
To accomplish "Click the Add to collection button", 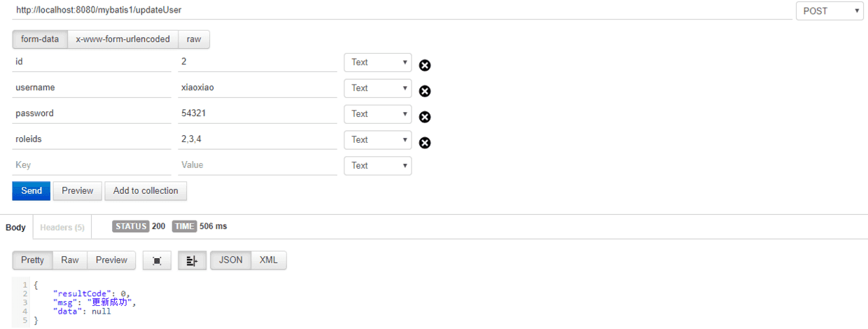I will (x=146, y=191).
